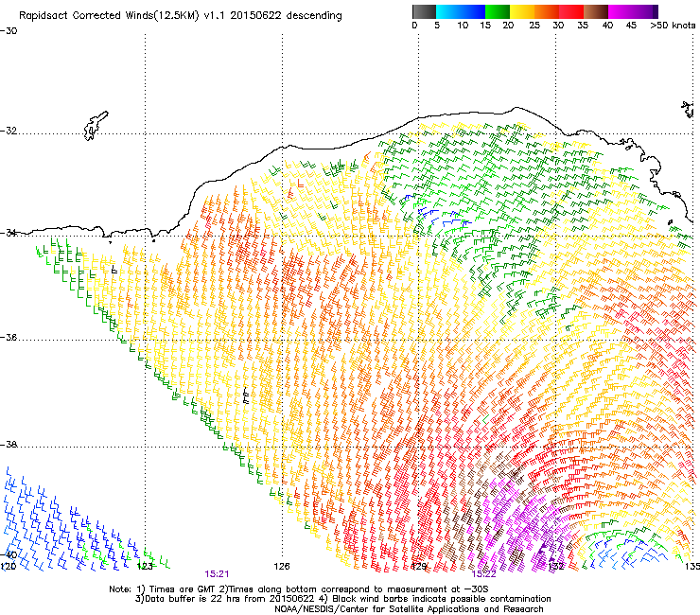
Task: Click the purple '15:22' swath time label
Action: (x=484, y=574)
